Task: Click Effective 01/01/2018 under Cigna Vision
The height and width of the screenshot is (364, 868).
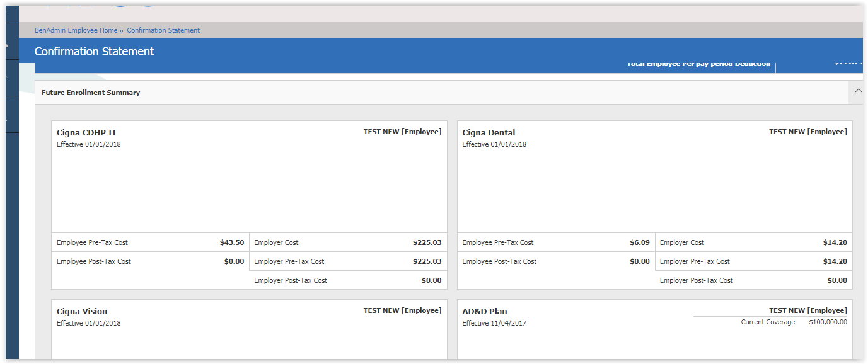Action: point(89,324)
